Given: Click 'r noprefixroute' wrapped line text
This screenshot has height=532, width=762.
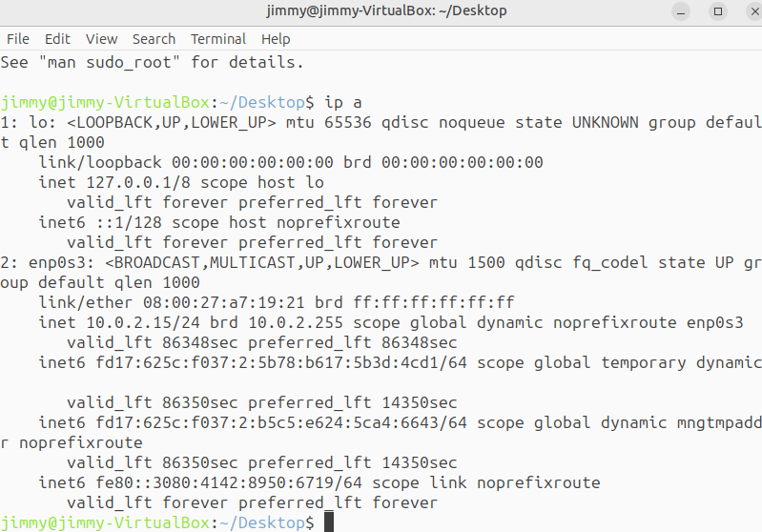Looking at the screenshot, I should coord(72,443).
